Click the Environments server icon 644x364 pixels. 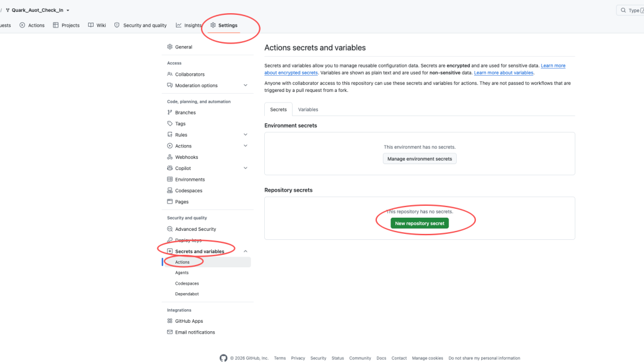[x=169, y=179]
